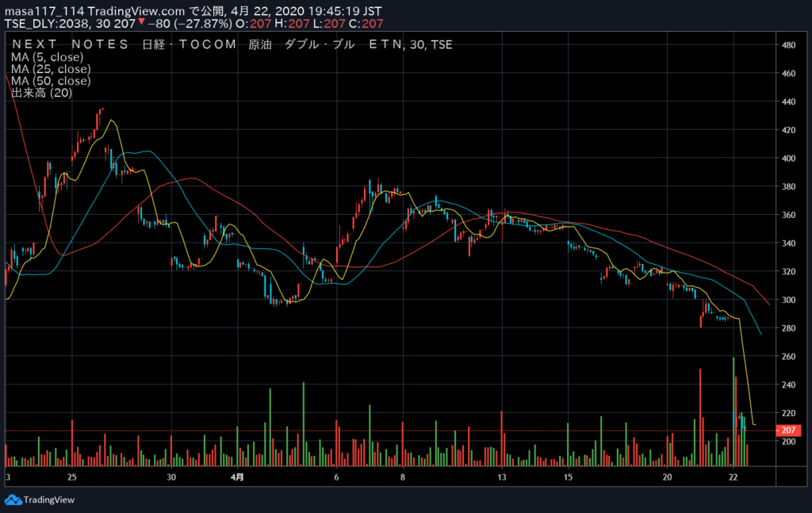Click the 480 price axis label

788,45
